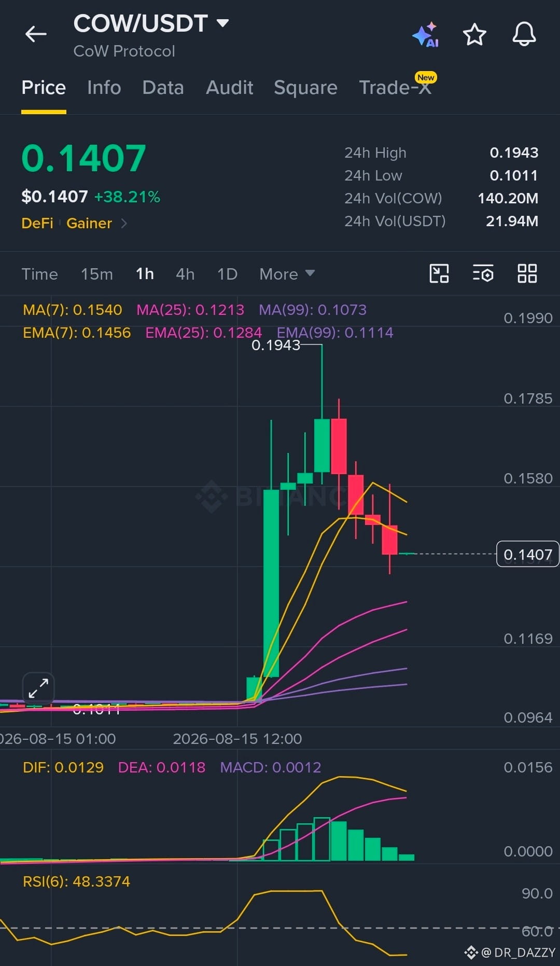Viewport: 560px width, 966px height.
Task: Click the large green 0.1407 price
Action: (x=83, y=158)
